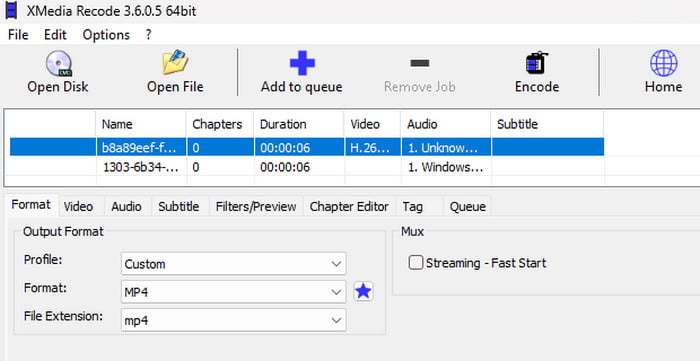
Task: Expand the Profile dropdown showing Custom
Action: point(233,264)
